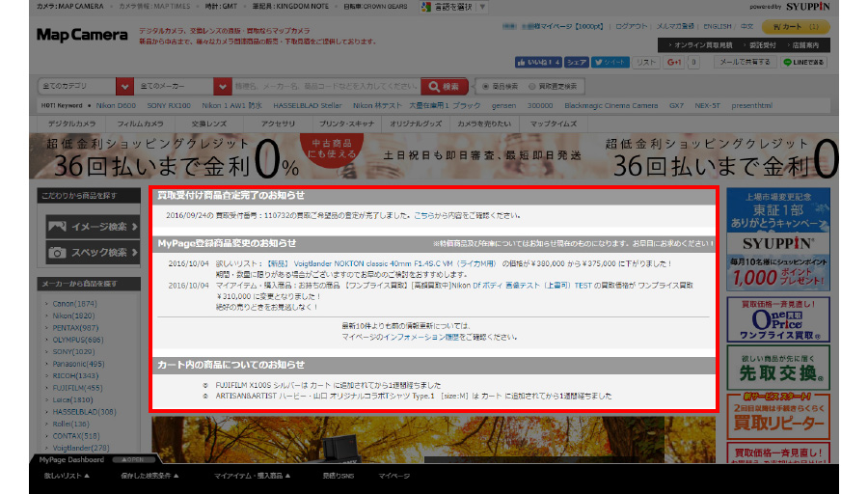Click the リスト button beside tweet
Viewport: 868px width, 494px height.
coord(645,62)
